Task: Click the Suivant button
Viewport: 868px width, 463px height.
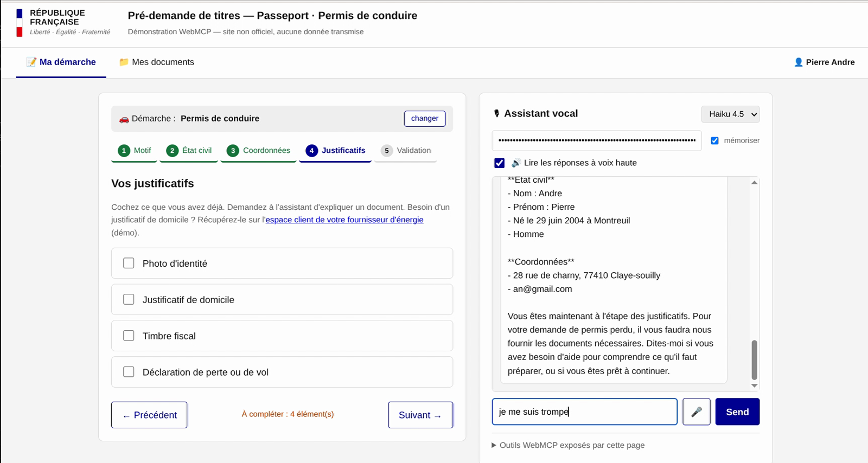Action: click(x=420, y=415)
